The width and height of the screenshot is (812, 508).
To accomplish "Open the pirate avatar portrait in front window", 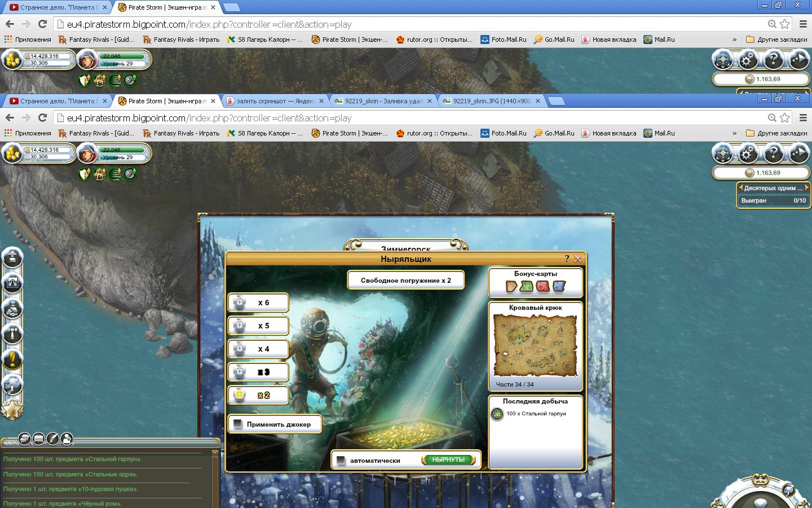I will click(87, 154).
